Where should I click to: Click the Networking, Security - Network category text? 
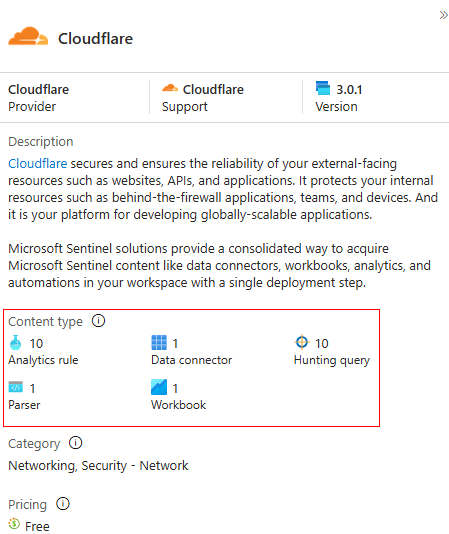click(98, 466)
